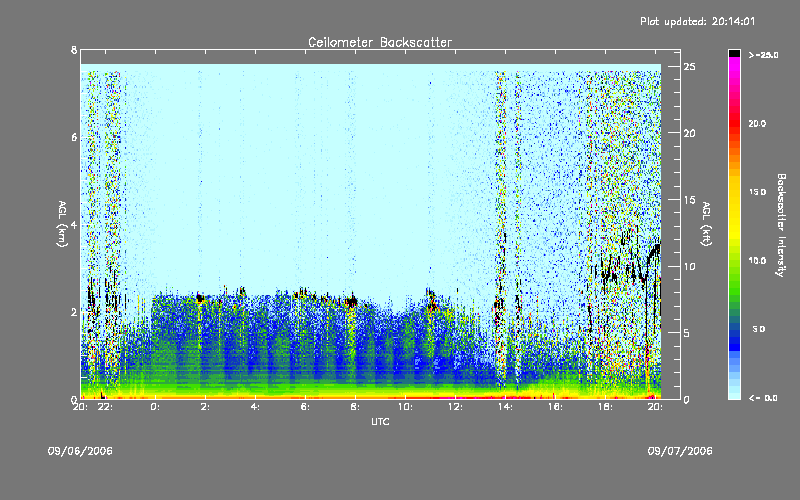800x500 pixels.
Task: Select the '09/07/2006' end date label
Action: click(x=680, y=451)
